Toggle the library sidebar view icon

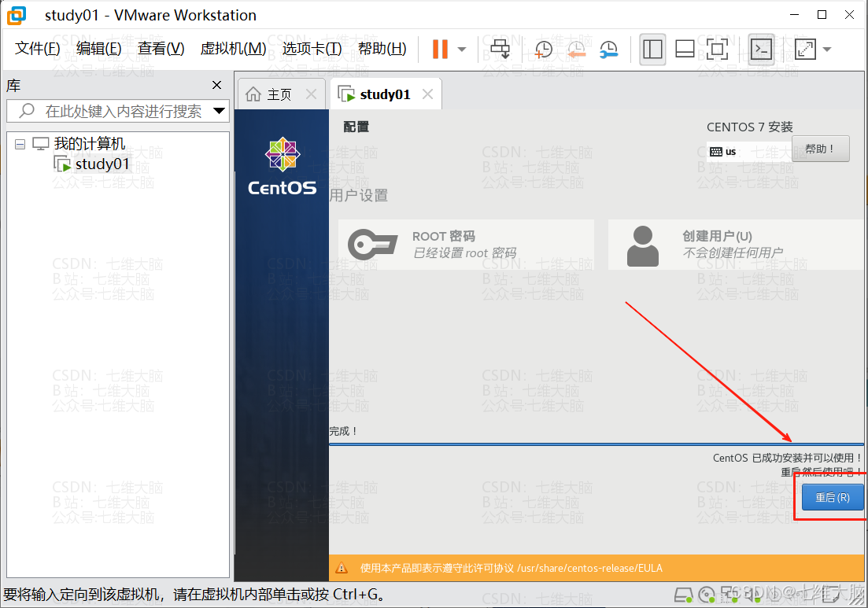[652, 50]
